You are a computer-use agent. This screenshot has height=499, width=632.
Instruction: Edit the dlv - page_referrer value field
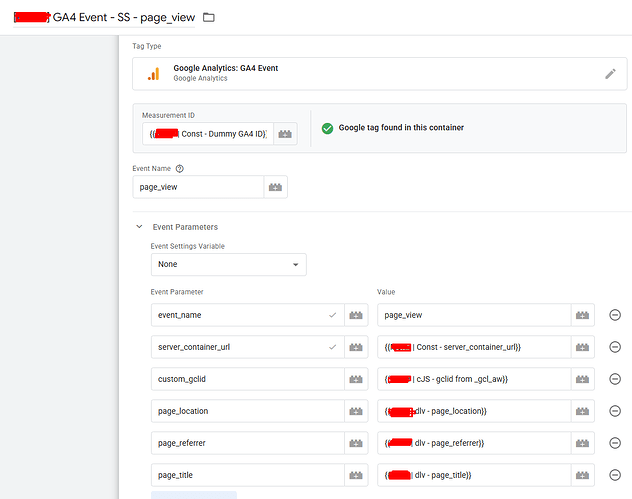pyautogui.click(x=474, y=443)
